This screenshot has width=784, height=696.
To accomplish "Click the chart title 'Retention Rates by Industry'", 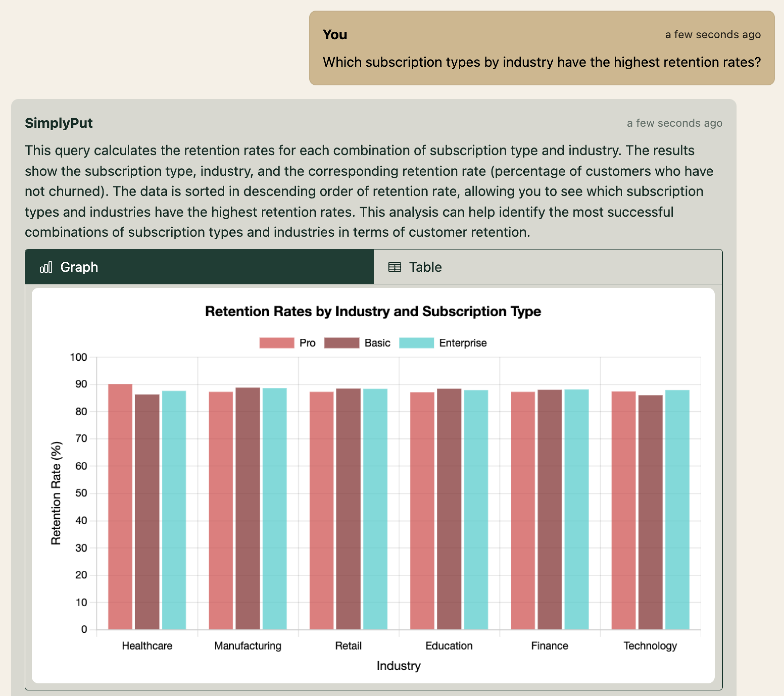I will tap(373, 311).
